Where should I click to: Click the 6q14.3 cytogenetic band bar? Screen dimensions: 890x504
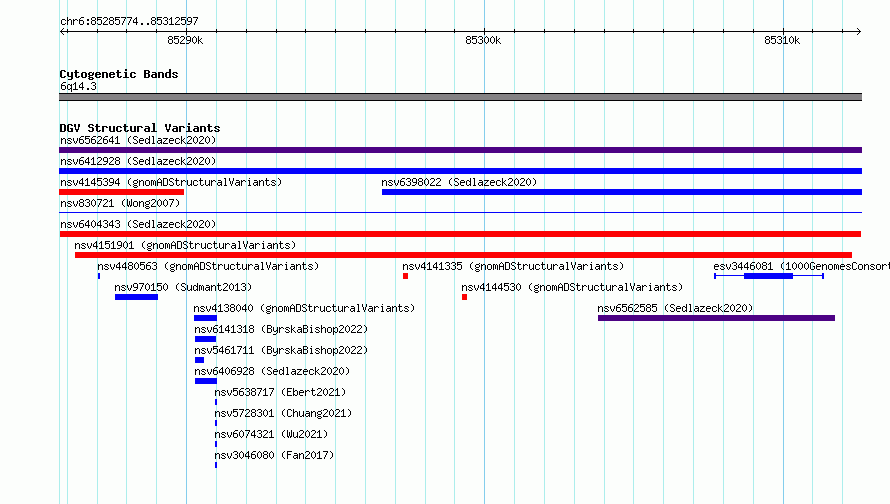460,97
